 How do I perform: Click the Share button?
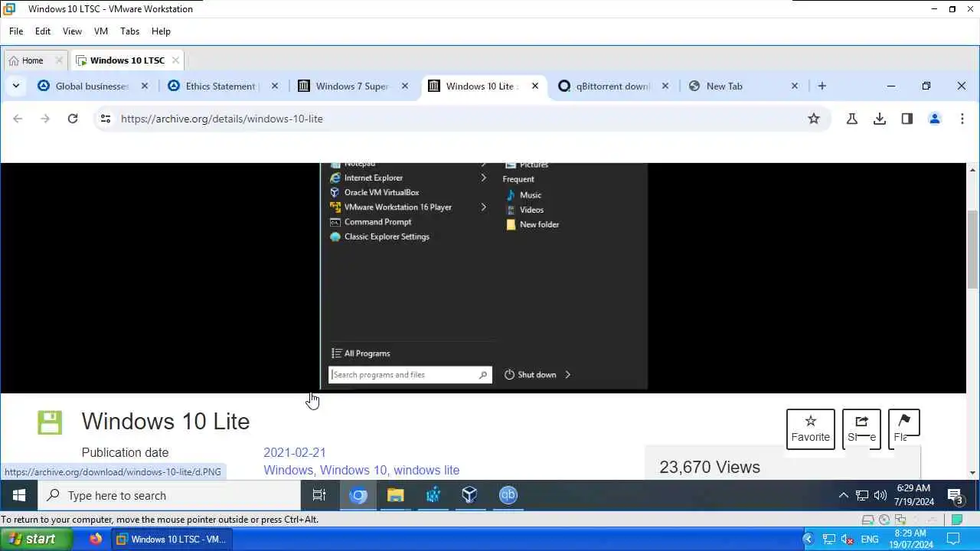coord(861,429)
